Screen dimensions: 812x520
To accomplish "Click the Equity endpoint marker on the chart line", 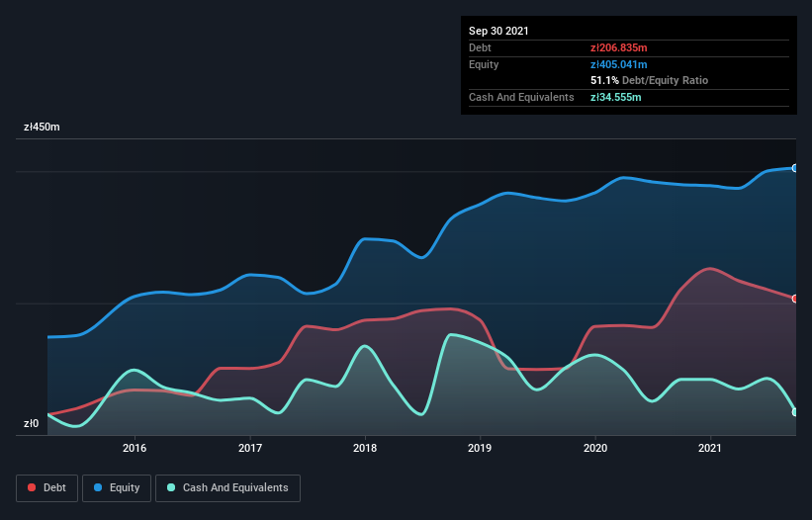I will pos(795,168).
